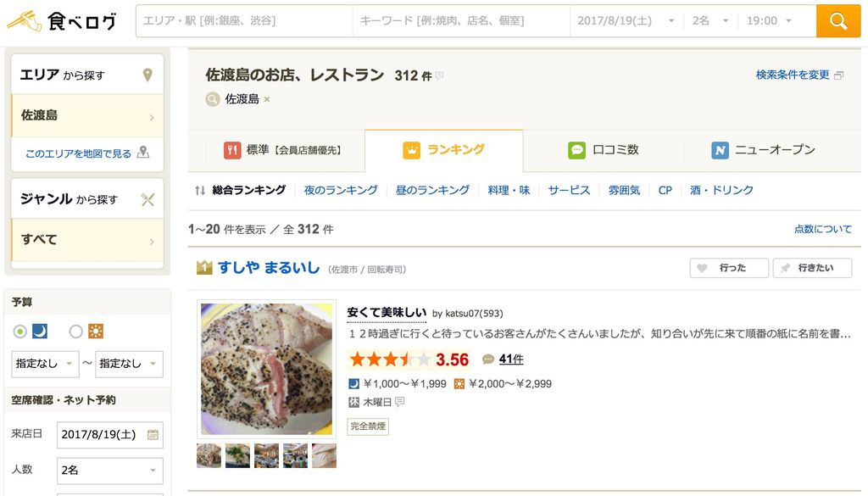Click the map icon next to このエリアを地図で見る
Image resolution: width=868 pixels, height=496 pixels.
click(x=142, y=153)
